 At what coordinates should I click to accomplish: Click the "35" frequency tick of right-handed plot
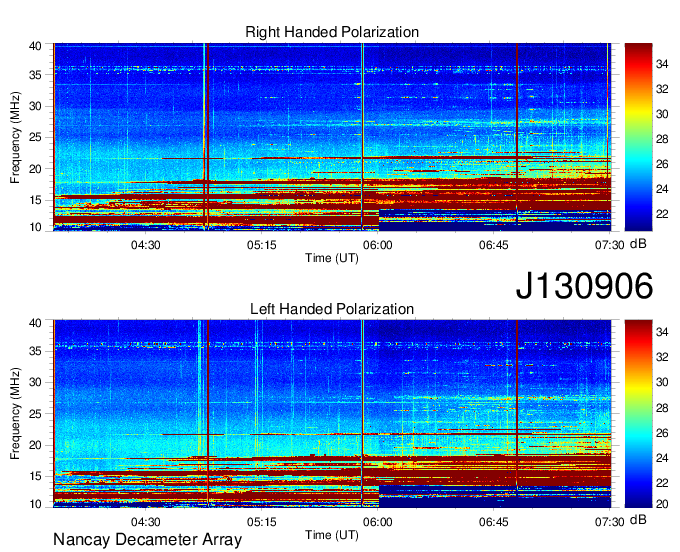pyautogui.click(x=35, y=75)
